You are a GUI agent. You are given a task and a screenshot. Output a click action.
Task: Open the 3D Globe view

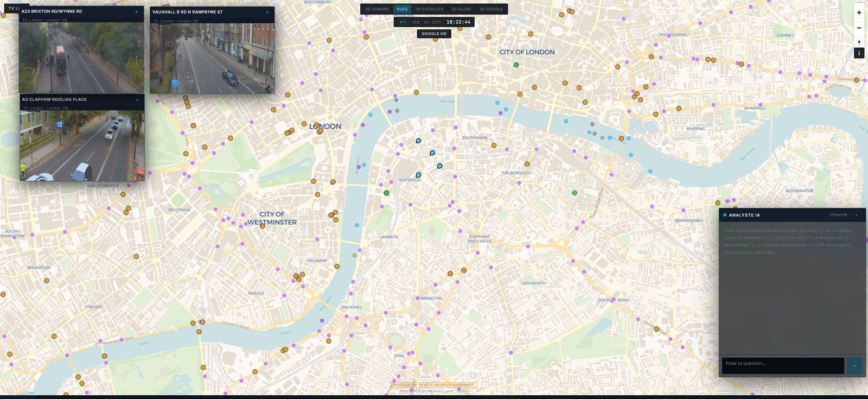[x=461, y=9]
